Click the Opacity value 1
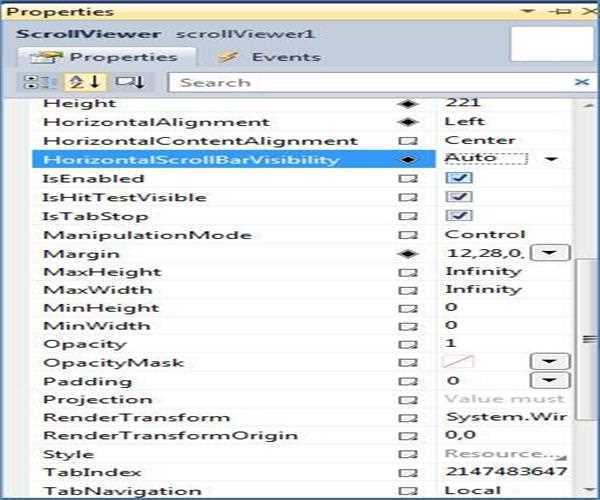 pos(450,343)
